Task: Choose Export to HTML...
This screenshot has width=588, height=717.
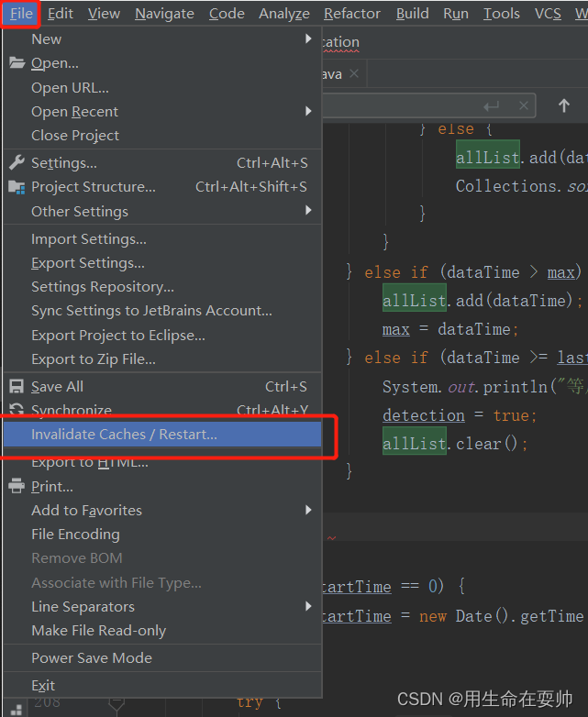Action: [x=162, y=462]
